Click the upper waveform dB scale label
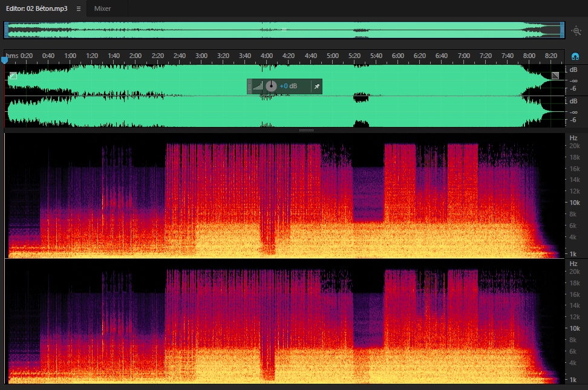This screenshot has height=390, width=588. 573,70
